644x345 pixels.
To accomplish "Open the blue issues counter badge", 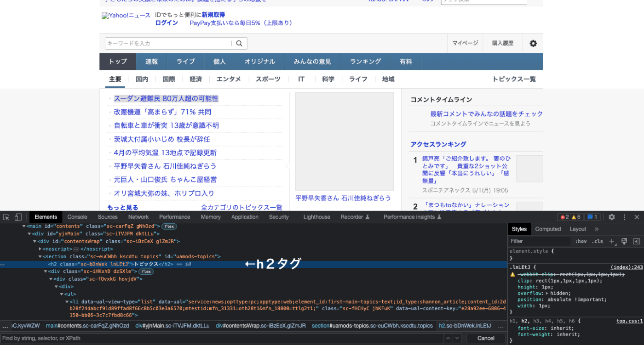I will [x=592, y=217].
